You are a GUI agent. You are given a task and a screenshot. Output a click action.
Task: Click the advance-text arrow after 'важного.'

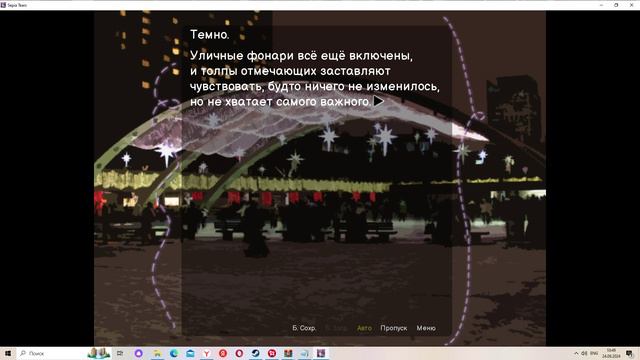(x=379, y=101)
